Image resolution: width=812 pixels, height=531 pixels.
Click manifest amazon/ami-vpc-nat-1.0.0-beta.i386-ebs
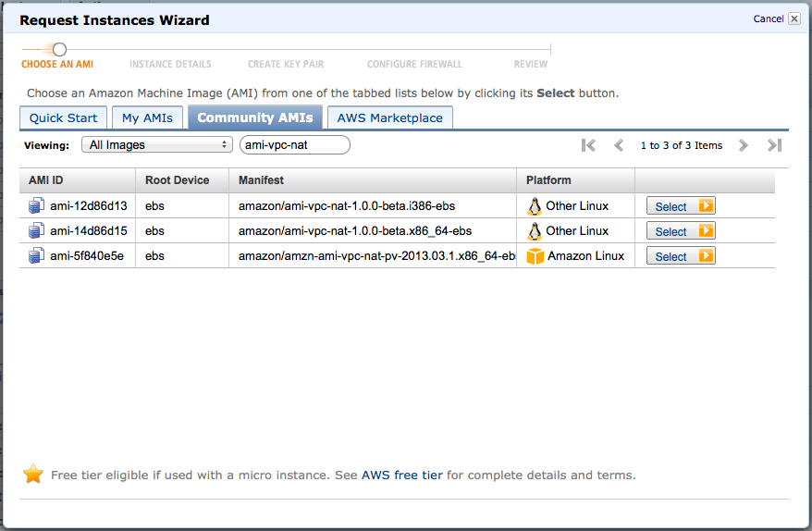pos(347,206)
